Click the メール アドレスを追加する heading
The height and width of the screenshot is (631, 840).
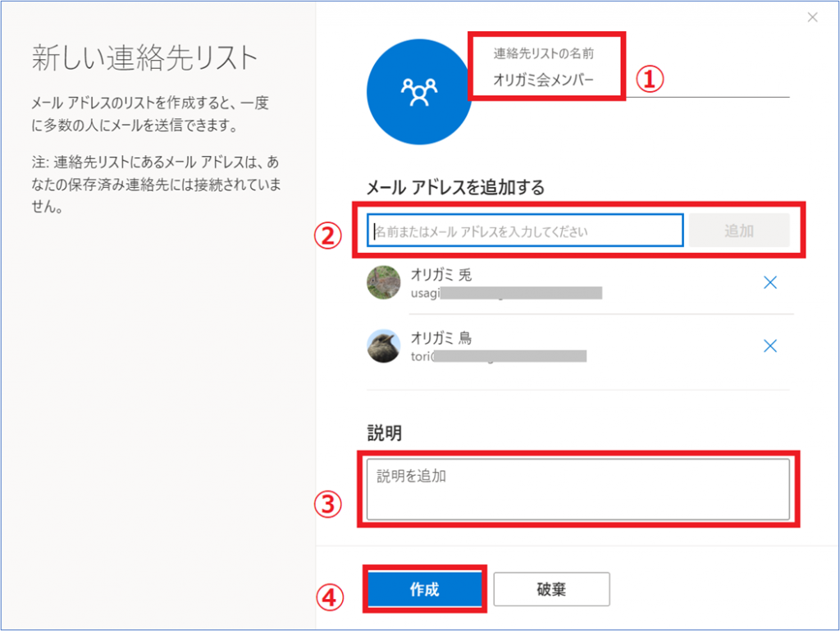tap(455, 187)
